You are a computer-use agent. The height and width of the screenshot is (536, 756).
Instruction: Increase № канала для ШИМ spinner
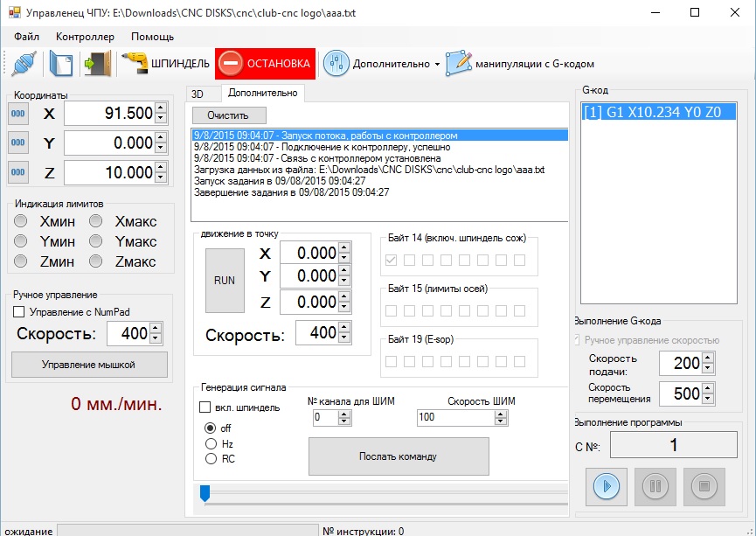pos(343,414)
